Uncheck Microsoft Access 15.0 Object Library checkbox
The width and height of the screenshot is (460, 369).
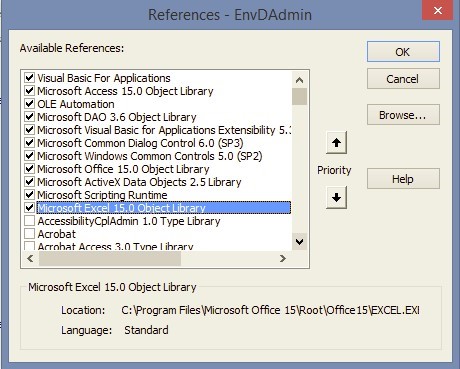pyautogui.click(x=30, y=91)
